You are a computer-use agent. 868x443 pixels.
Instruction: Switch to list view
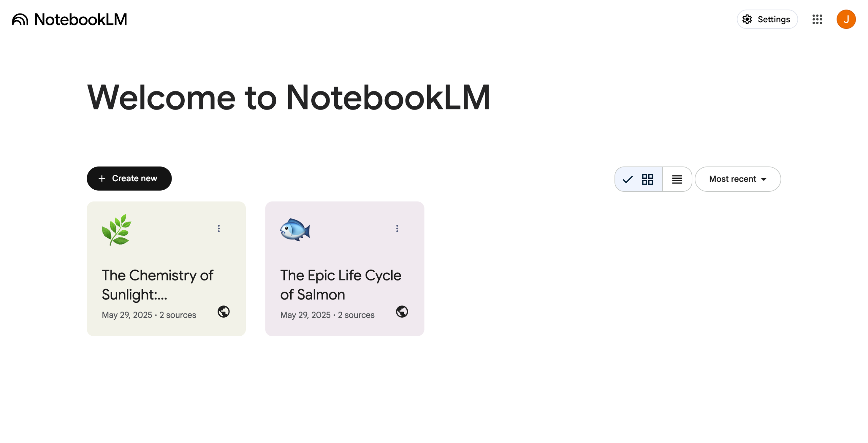677,179
